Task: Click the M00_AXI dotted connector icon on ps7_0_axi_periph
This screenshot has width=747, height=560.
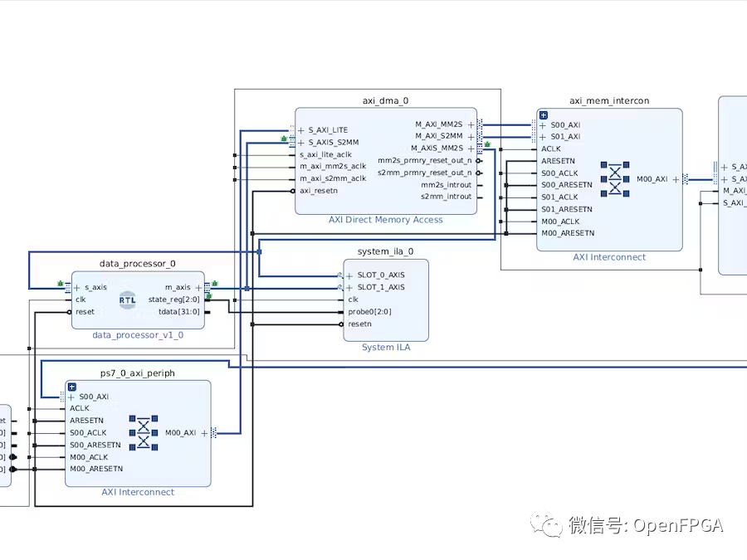Action: coord(214,432)
